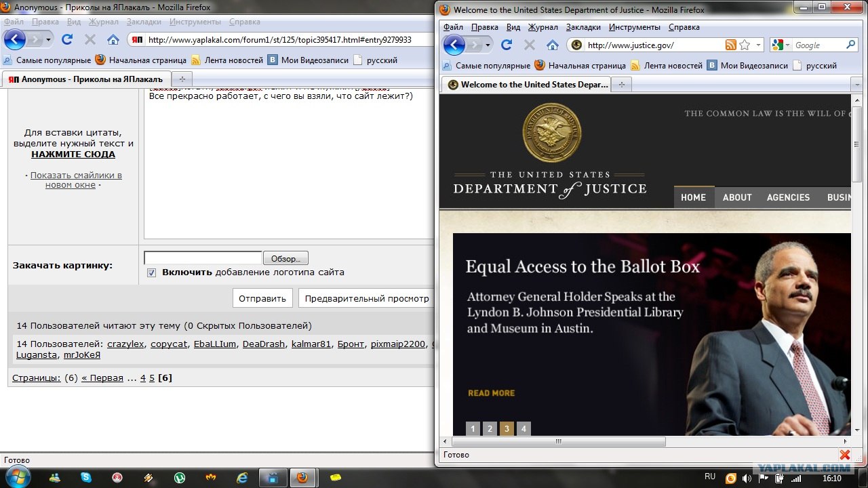Toggle 'Включить добавление логотипа сайта' checkbox
The width and height of the screenshot is (868, 488).
click(152, 272)
